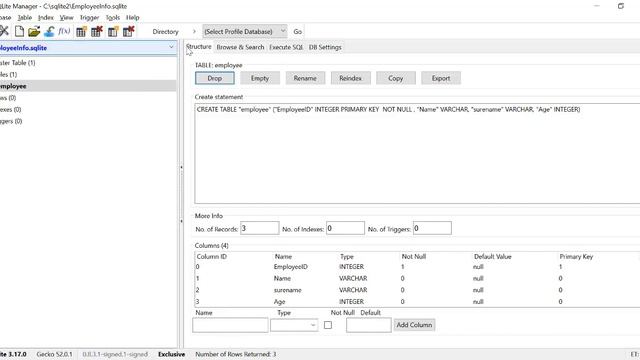Select the Views (0) tree node

pyautogui.click(x=8, y=98)
